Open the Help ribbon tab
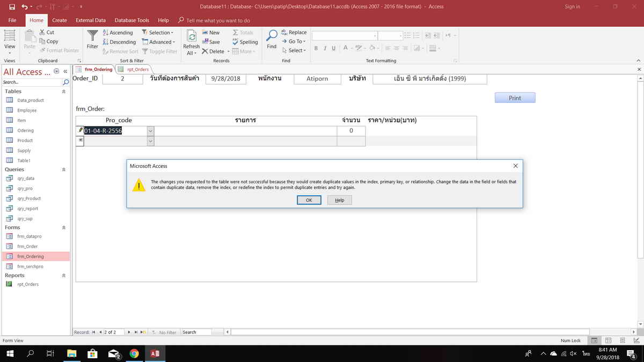The width and height of the screenshot is (644, 362). click(x=164, y=20)
